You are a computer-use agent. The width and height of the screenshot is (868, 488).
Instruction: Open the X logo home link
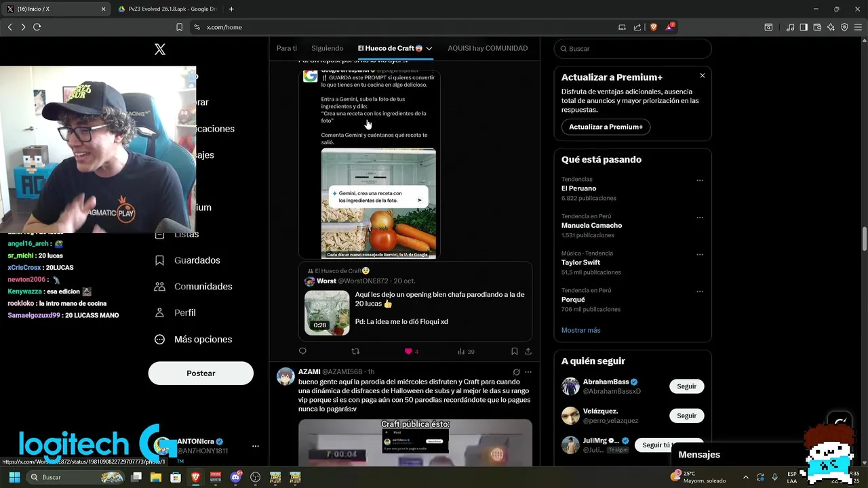160,49
